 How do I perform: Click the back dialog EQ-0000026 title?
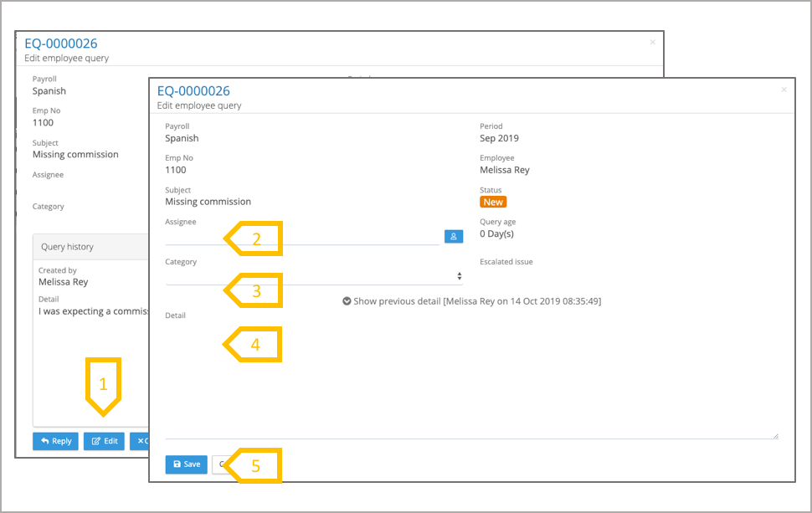click(61, 44)
